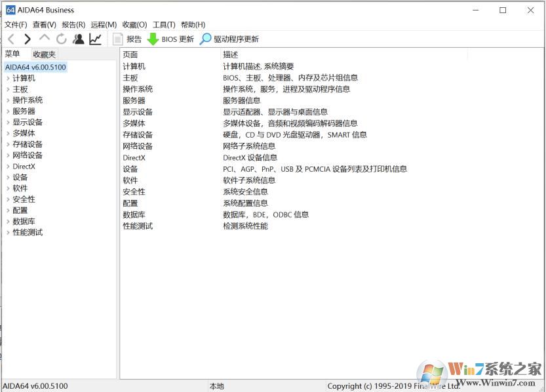Expand the 主板 tree node
This screenshot has width=546, height=392.
tap(8, 89)
